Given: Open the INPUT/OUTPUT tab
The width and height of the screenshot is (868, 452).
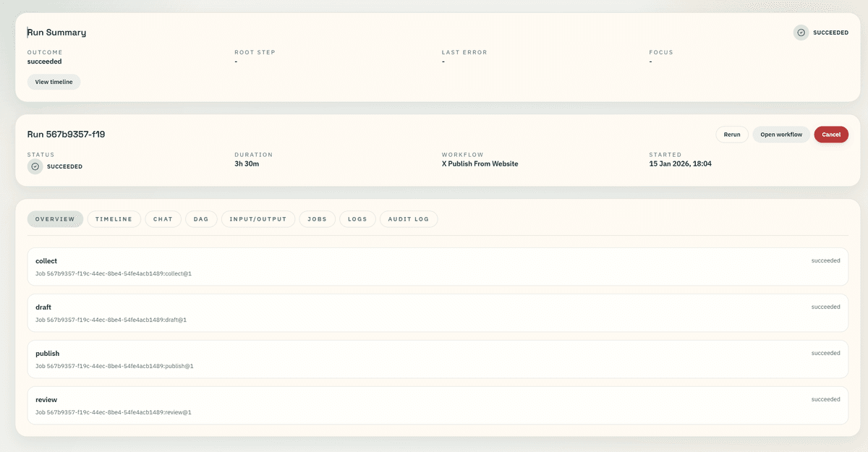Looking at the screenshot, I should click(258, 218).
